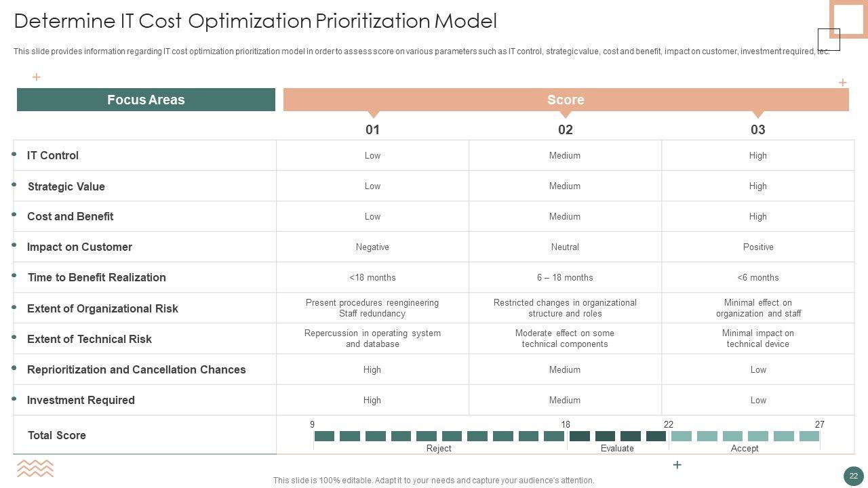Click the Total Score row label
The height and width of the screenshot is (488, 868).
tap(57, 435)
